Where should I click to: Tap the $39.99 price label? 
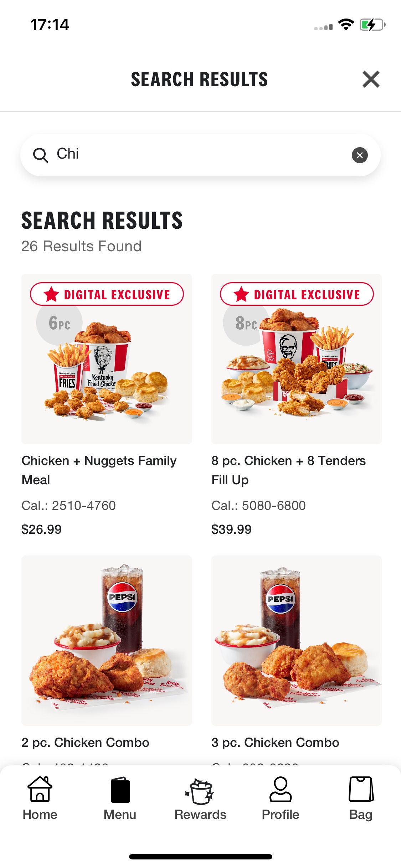coord(231,529)
